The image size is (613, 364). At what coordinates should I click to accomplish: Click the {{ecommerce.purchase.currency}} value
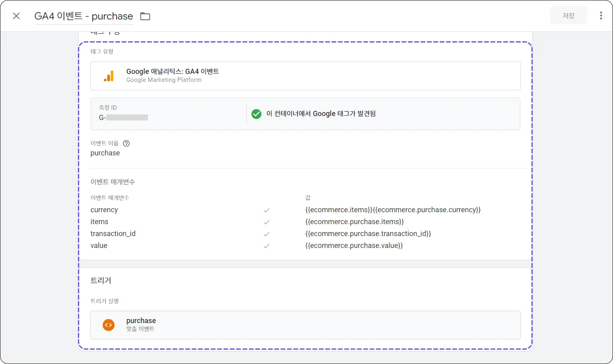point(427,210)
